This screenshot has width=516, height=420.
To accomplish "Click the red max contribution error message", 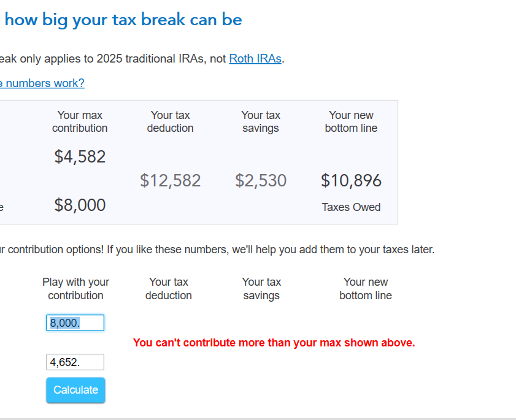I will pyautogui.click(x=274, y=343).
